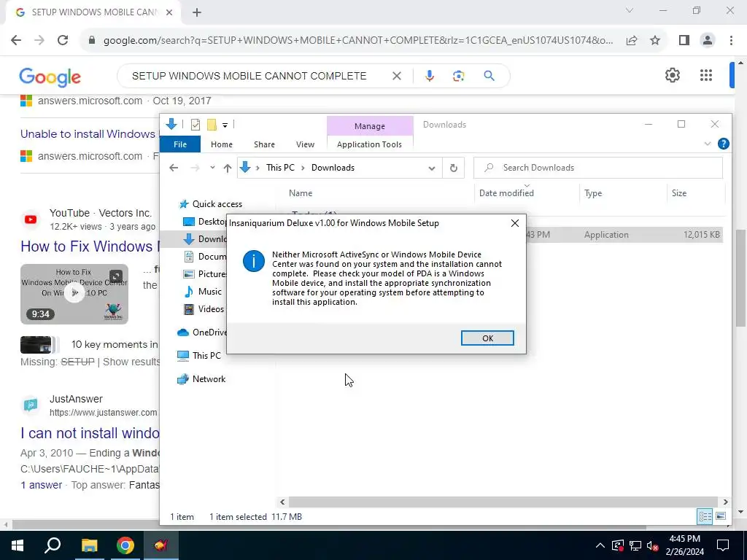Screen dimensions: 747x560
Task: Clear the Google search box
Action: (396, 76)
